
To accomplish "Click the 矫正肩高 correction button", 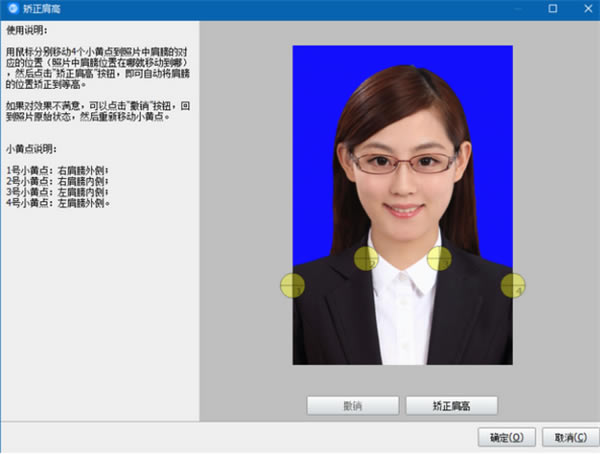I will (x=452, y=406).
